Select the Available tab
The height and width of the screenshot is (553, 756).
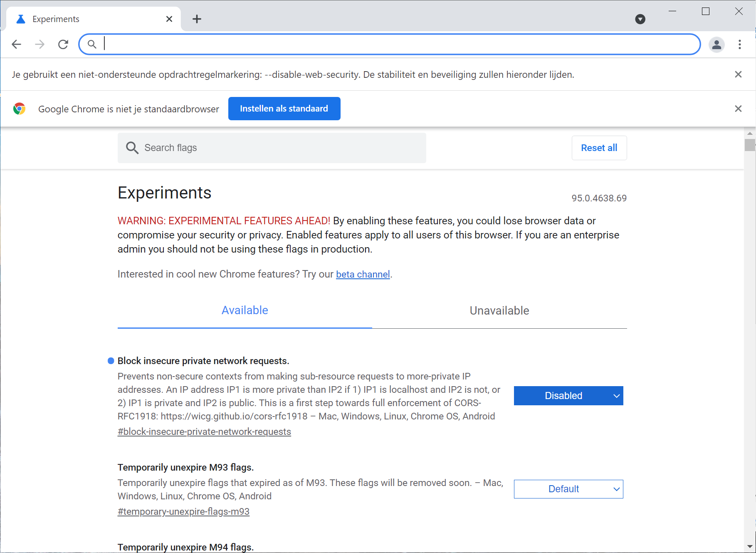coord(245,310)
